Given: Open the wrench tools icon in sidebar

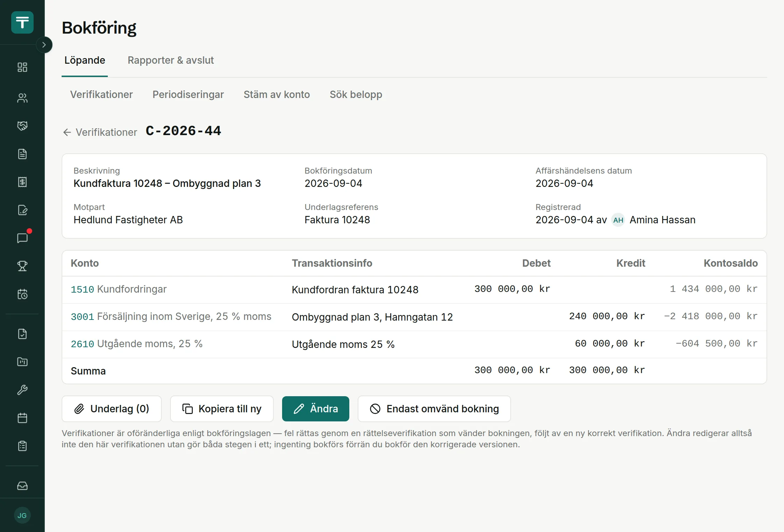Looking at the screenshot, I should point(22,390).
